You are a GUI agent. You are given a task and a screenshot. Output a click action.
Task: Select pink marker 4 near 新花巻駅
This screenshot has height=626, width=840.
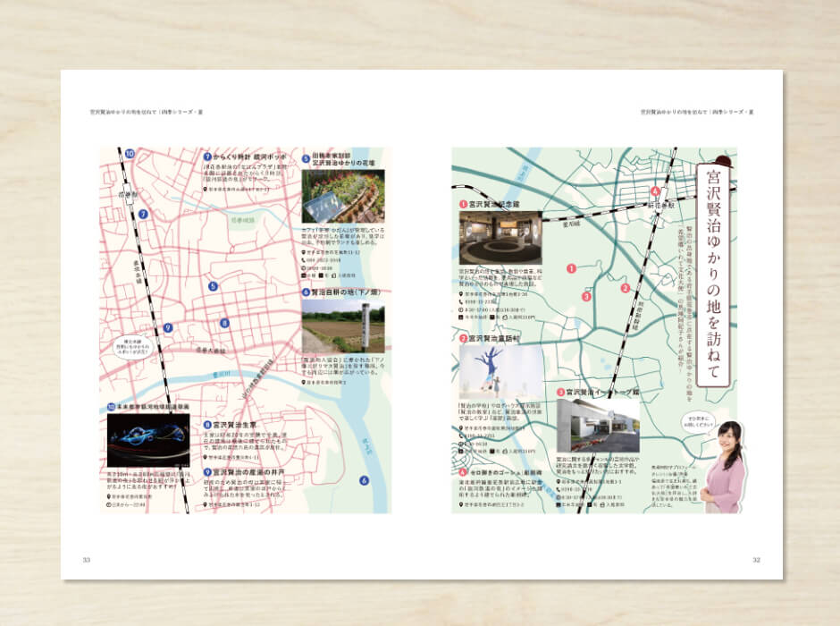(x=655, y=190)
